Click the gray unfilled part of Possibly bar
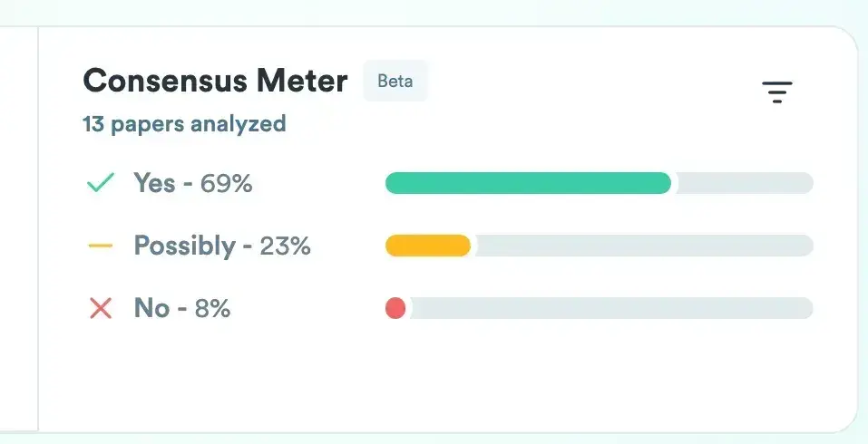The height and width of the screenshot is (444, 868). 641,246
